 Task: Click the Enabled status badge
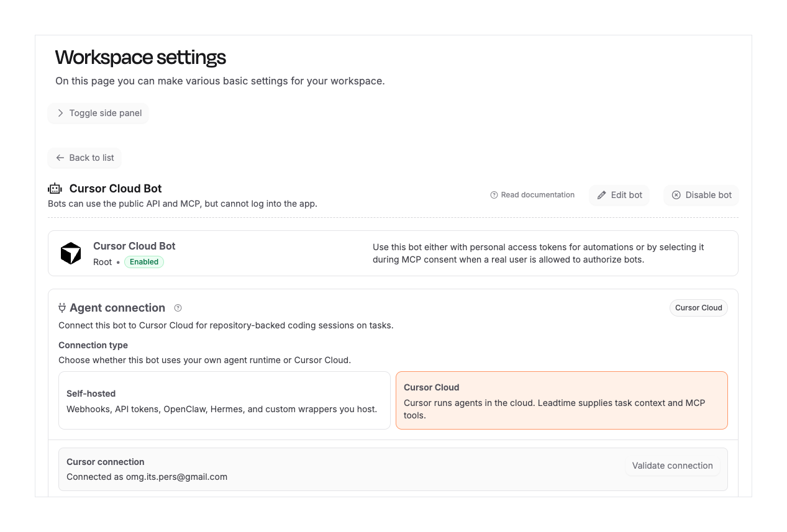coord(144,262)
